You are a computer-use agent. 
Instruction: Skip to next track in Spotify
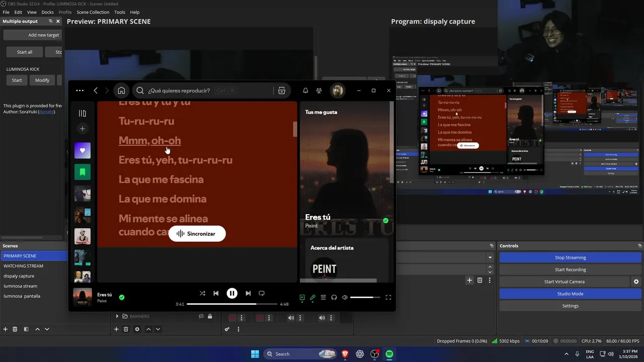[248, 293]
